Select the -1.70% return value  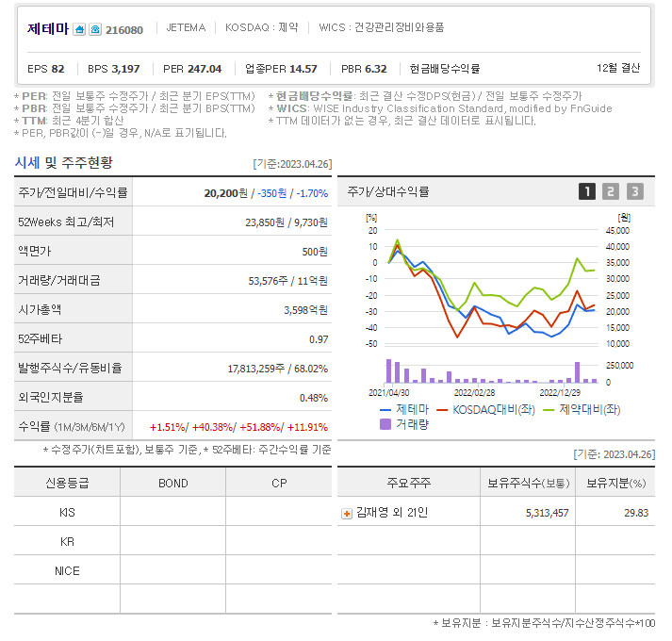[312, 193]
